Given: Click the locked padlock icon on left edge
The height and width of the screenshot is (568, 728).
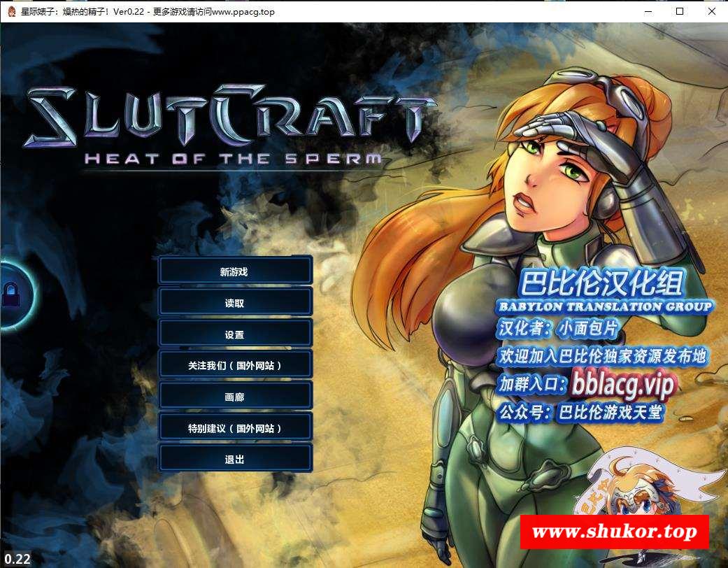Looking at the screenshot, I should [x=11, y=295].
